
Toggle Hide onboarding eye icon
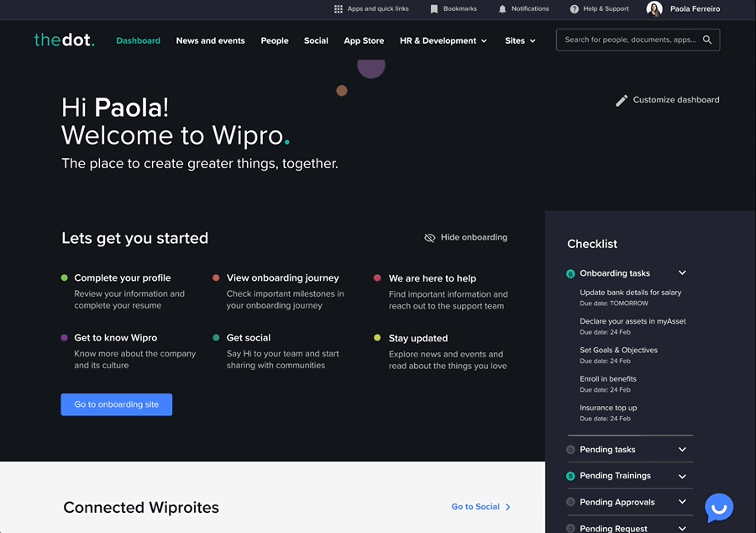[x=429, y=238]
